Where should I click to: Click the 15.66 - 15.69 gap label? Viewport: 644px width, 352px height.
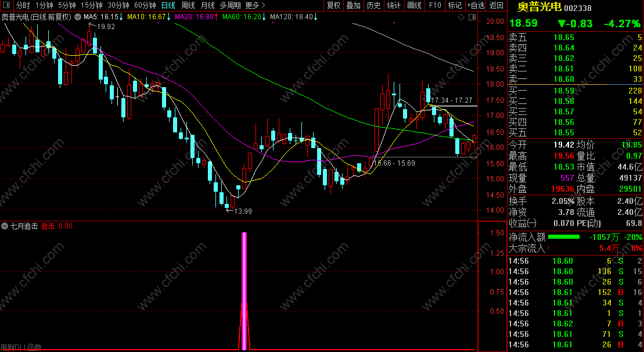point(394,163)
